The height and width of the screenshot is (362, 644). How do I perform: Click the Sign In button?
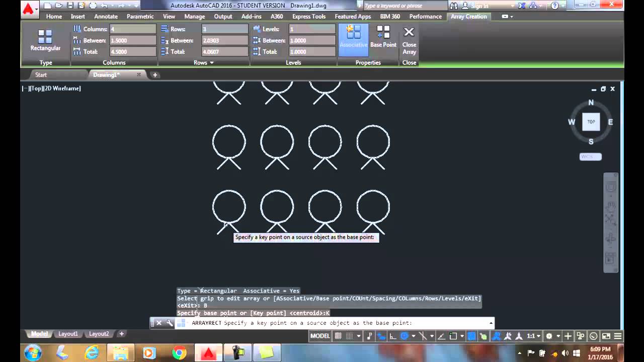475,6
